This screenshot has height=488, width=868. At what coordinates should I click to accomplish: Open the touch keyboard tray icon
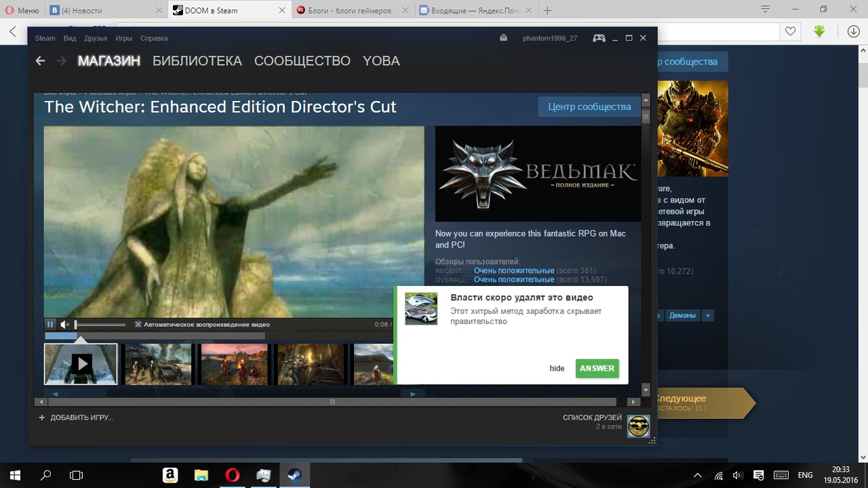click(781, 475)
